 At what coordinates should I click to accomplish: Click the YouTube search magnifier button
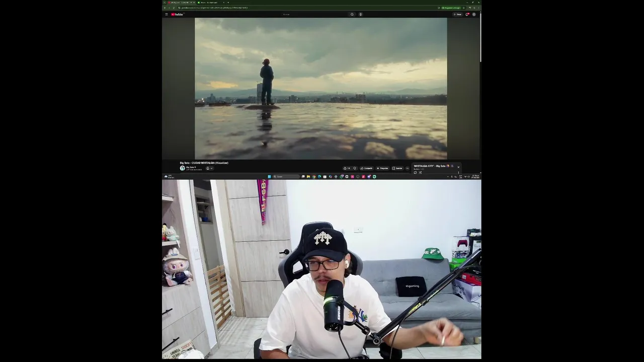tap(352, 14)
